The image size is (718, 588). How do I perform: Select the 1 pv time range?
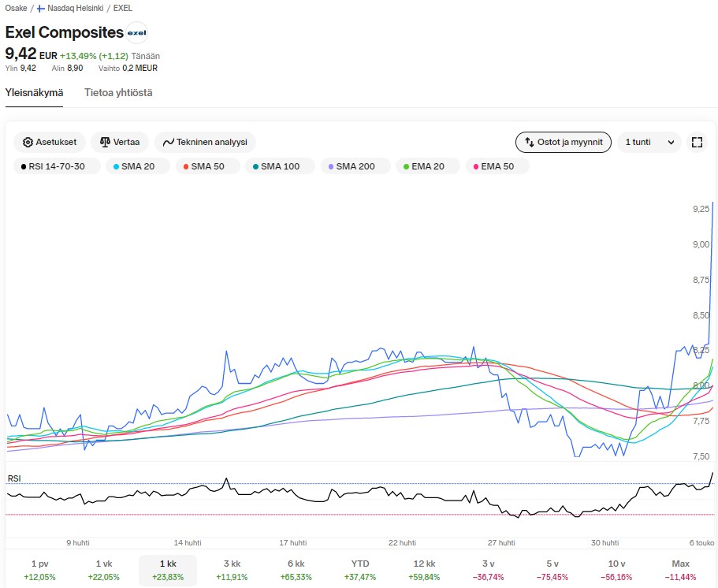pos(40,570)
